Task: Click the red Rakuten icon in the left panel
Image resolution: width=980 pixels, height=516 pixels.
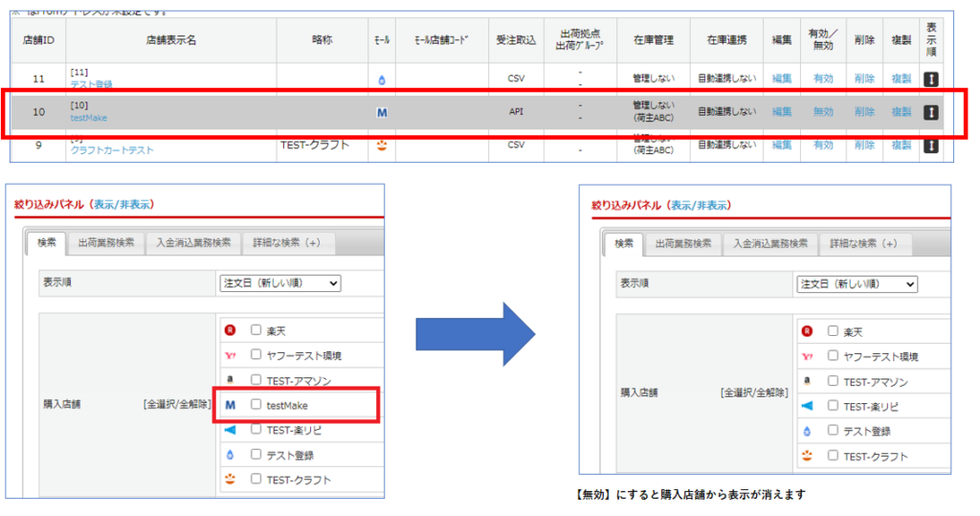Action: point(230,330)
